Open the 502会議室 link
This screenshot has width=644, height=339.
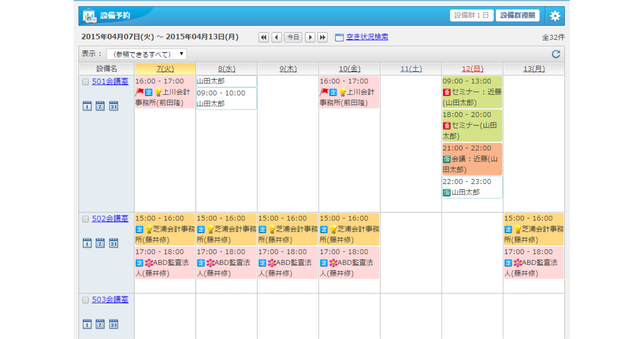110,219
